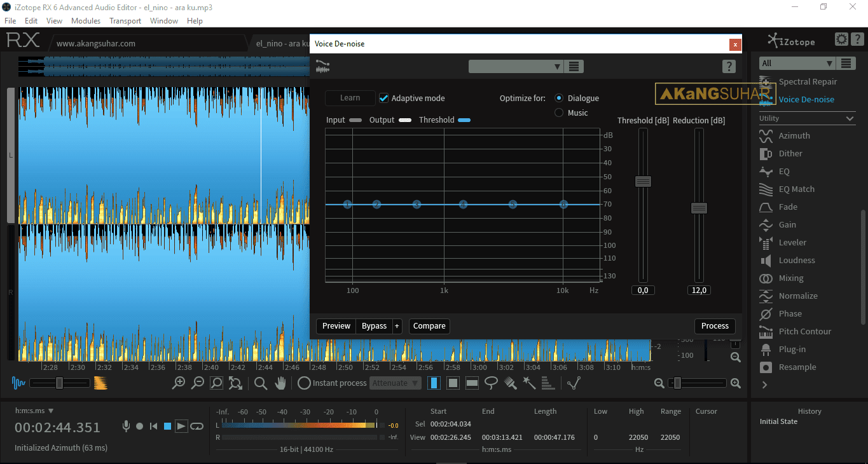Expand the module panel chevron at the bottom
The width and height of the screenshot is (868, 464).
tap(764, 385)
